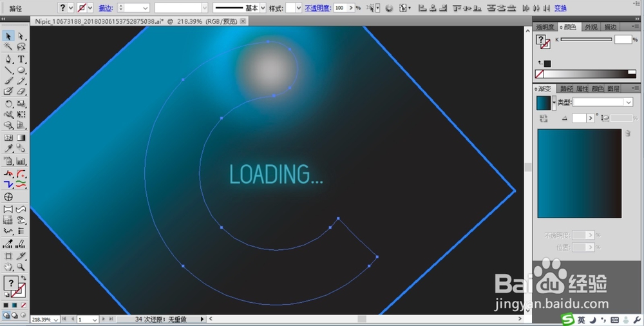
Task: Close the Nipic document tab
Action: (243, 21)
